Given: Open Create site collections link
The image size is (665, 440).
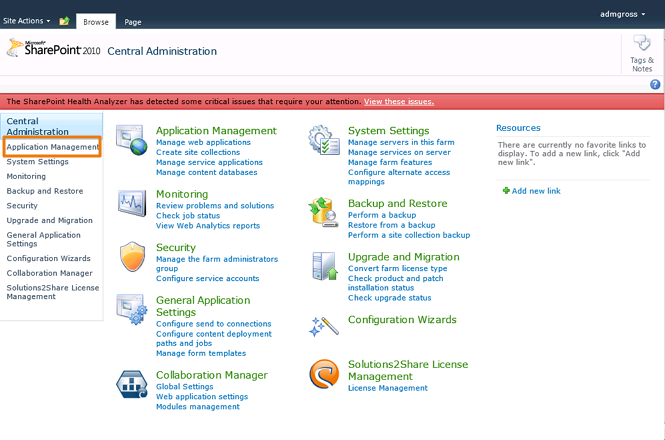Looking at the screenshot, I should [198, 152].
